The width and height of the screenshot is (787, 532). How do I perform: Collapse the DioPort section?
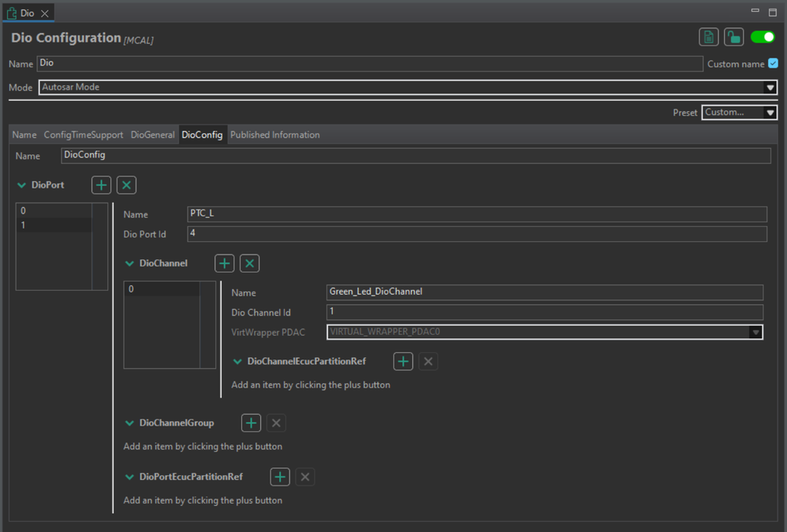click(21, 185)
